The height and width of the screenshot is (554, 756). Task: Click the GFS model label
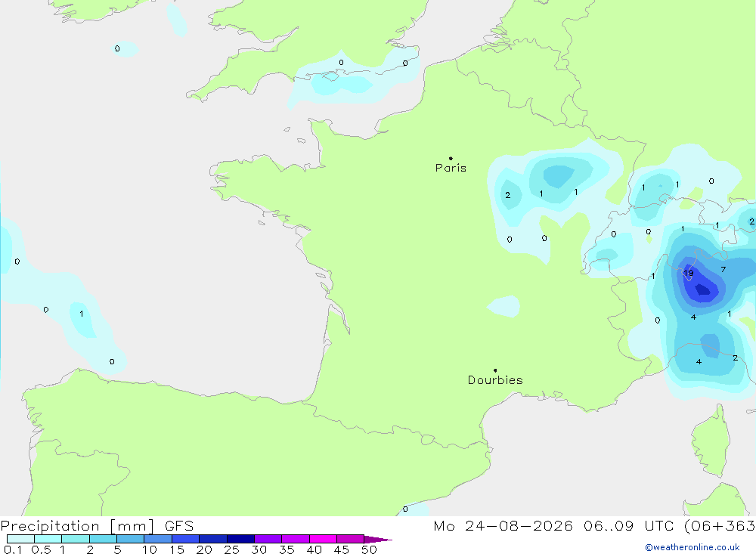click(179, 526)
